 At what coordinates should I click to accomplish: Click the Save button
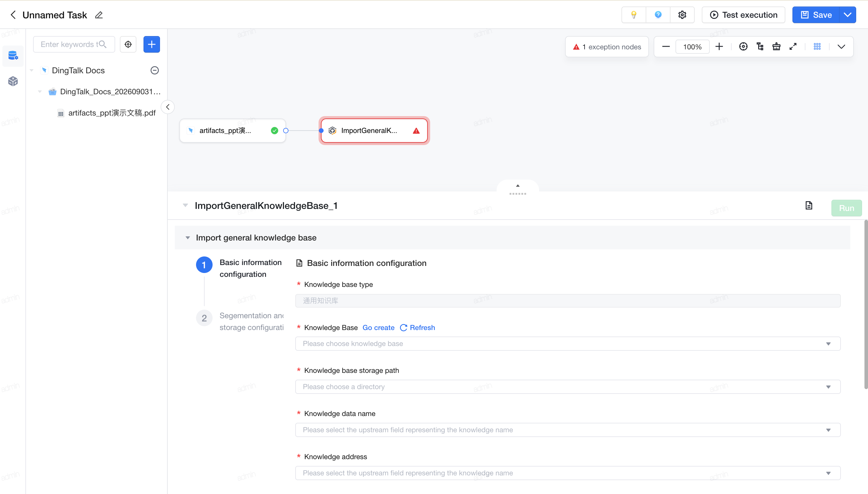coord(816,15)
